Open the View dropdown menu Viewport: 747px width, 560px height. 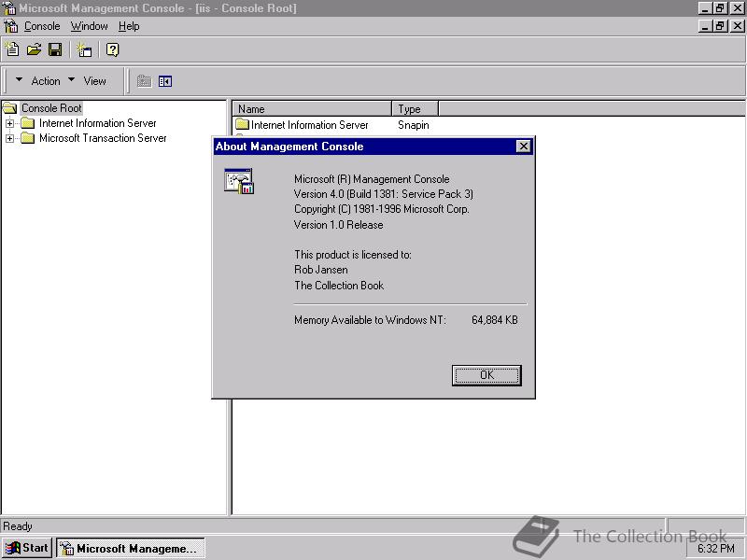(88, 81)
